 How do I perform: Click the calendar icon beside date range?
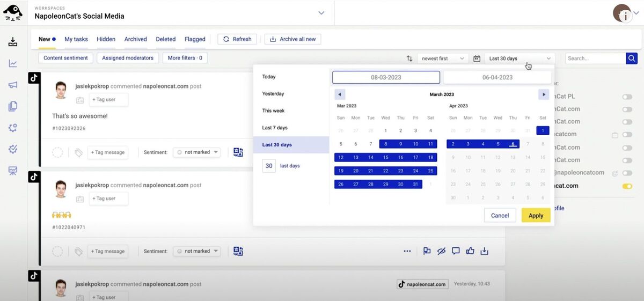(477, 58)
